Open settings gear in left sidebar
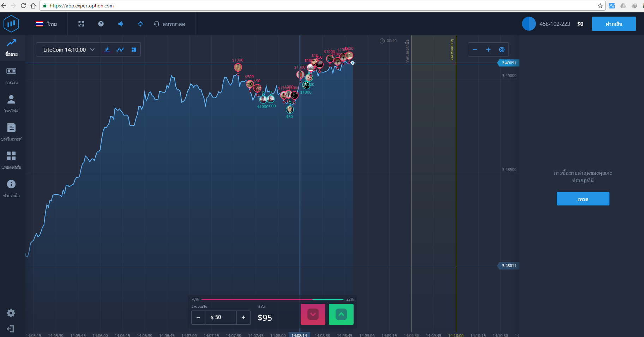The image size is (644, 337). coord(11,313)
